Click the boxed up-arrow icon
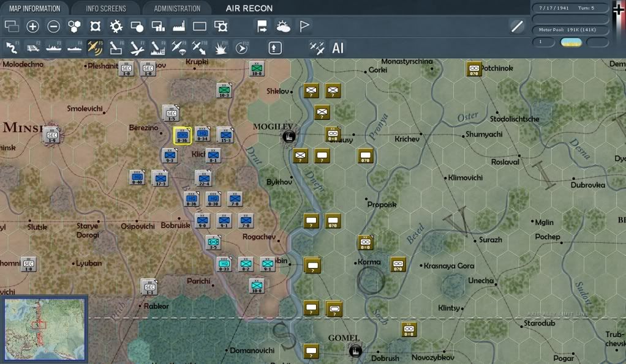 pyautogui.click(x=274, y=48)
